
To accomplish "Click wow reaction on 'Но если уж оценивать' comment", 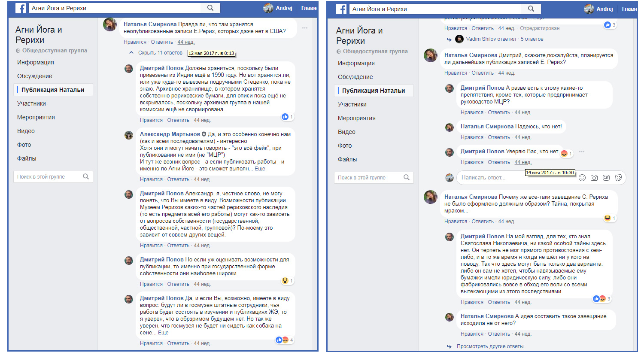I will [285, 281].
